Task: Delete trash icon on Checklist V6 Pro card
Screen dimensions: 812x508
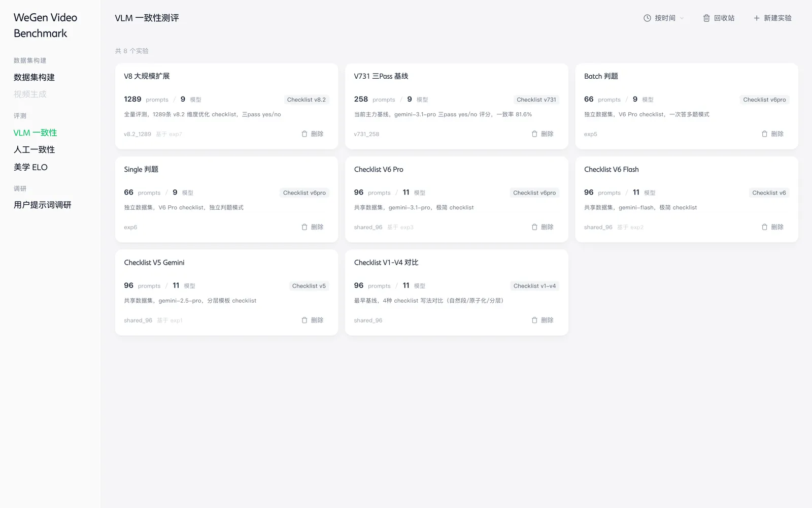Action: pyautogui.click(x=534, y=227)
